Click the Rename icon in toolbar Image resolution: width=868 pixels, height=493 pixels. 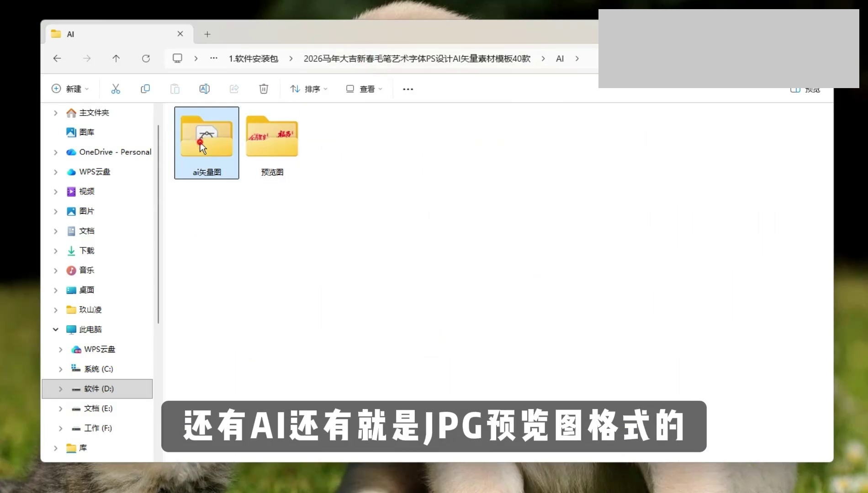point(204,89)
